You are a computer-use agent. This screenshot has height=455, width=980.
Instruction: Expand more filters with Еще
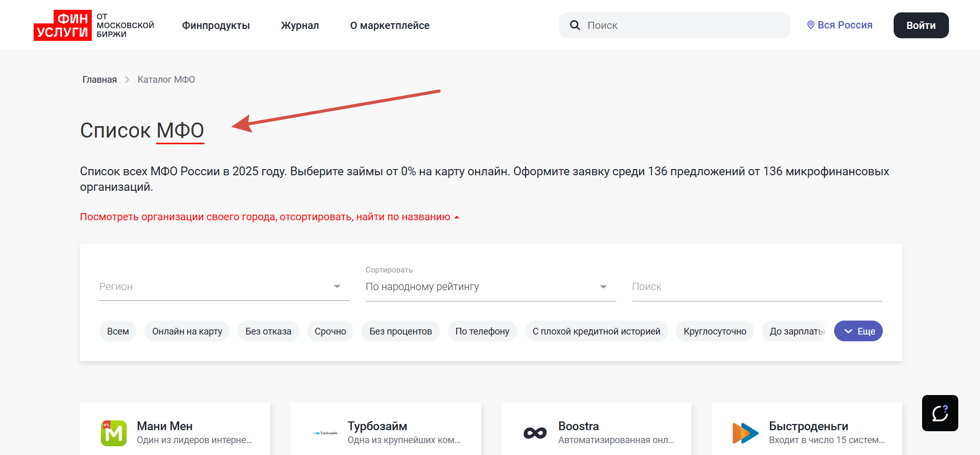tap(858, 331)
